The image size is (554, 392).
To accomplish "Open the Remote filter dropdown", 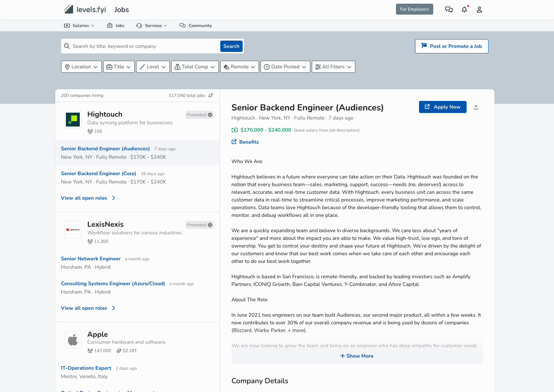I will click(240, 67).
